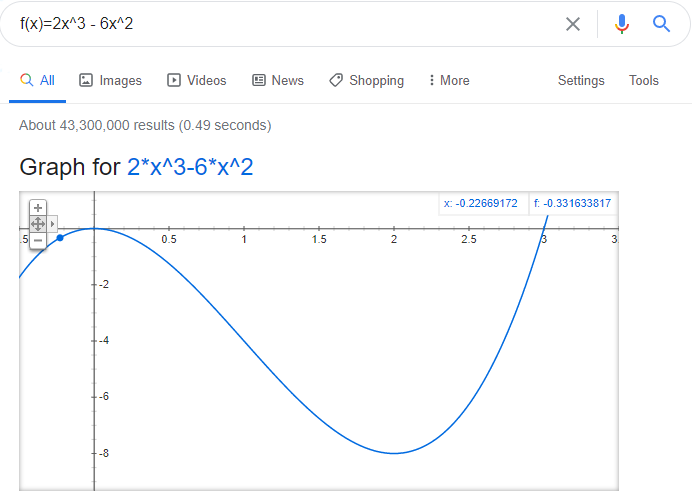The height and width of the screenshot is (493, 692).
Task: Open the More search options menu
Action: [x=448, y=80]
